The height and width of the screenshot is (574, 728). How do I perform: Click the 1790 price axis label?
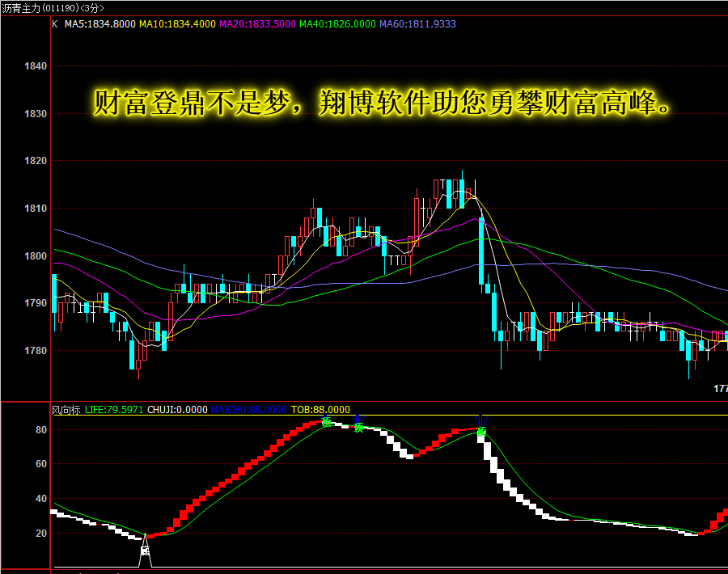click(36, 303)
